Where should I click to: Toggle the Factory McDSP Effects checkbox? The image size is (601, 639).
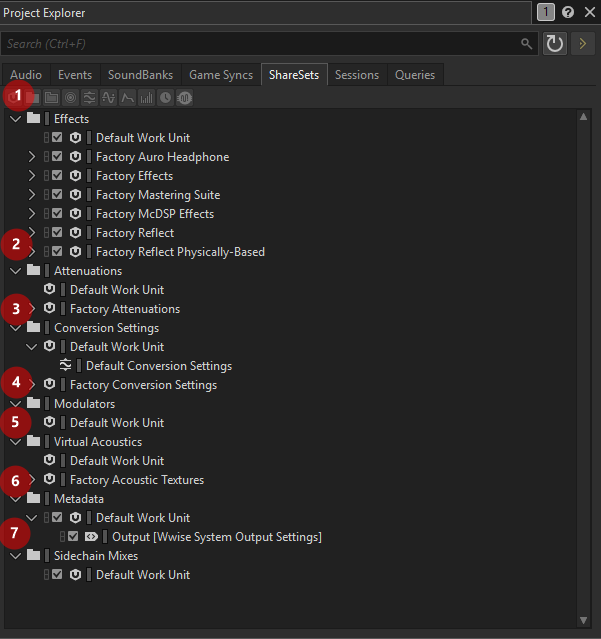point(57,213)
